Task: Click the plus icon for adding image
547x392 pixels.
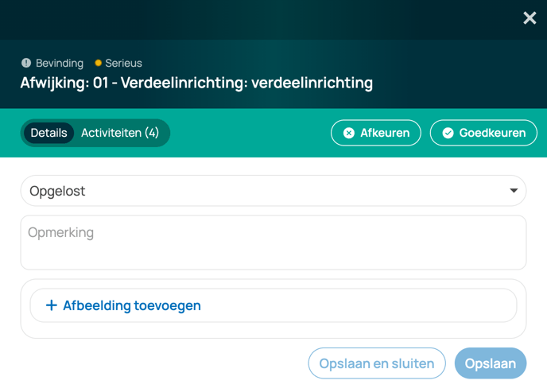Action: (x=51, y=305)
